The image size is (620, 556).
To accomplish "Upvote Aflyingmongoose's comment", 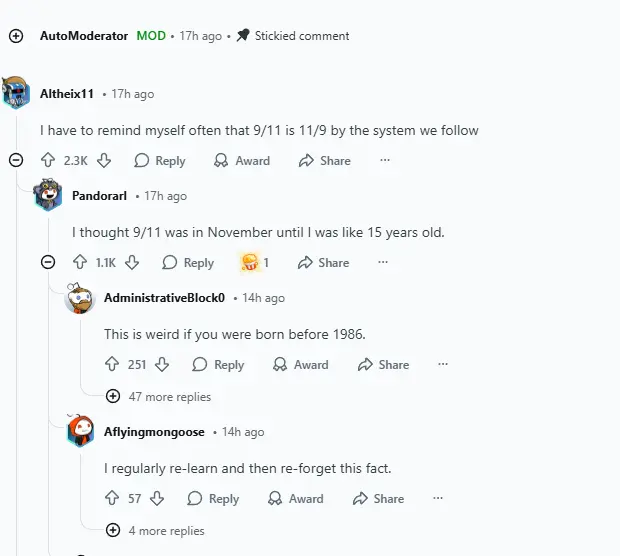I will 112,499.
